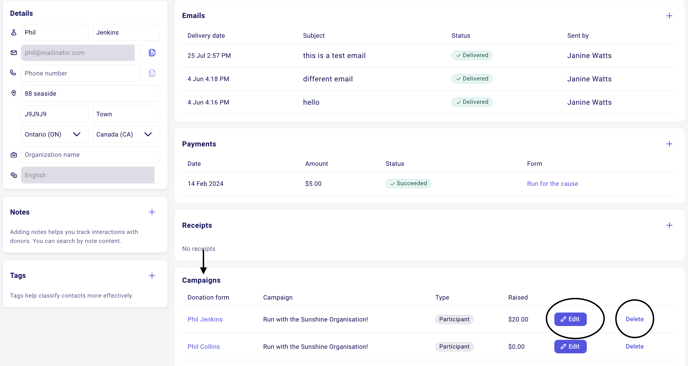688x366 pixels.
Task: Open the Run for the cause form
Action: tap(552, 183)
